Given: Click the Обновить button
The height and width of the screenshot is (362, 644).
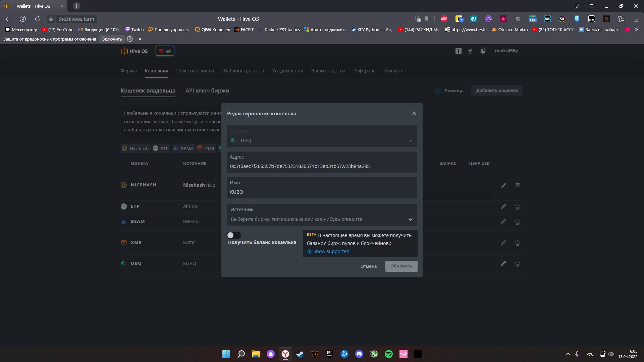Looking at the screenshot, I should [401, 266].
